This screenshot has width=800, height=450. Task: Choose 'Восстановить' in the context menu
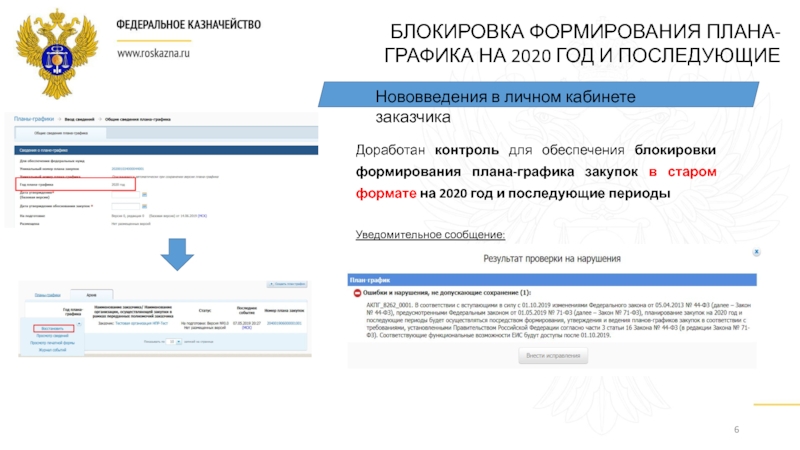53,329
